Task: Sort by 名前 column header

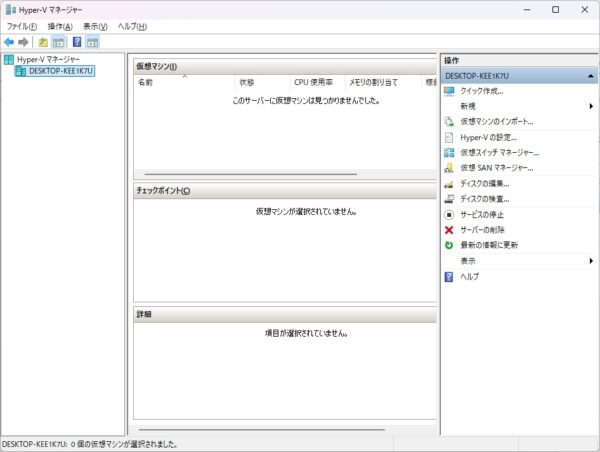Action: tap(184, 82)
